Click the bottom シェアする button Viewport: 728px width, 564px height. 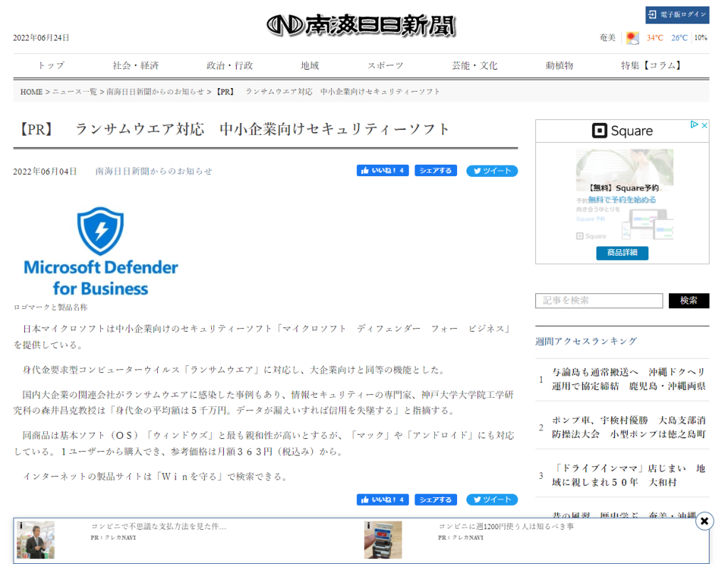(x=436, y=499)
